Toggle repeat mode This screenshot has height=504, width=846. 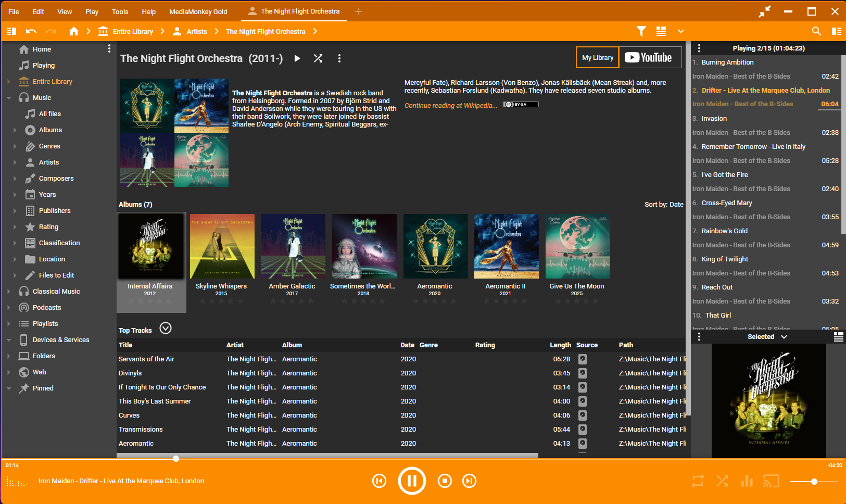coord(698,481)
